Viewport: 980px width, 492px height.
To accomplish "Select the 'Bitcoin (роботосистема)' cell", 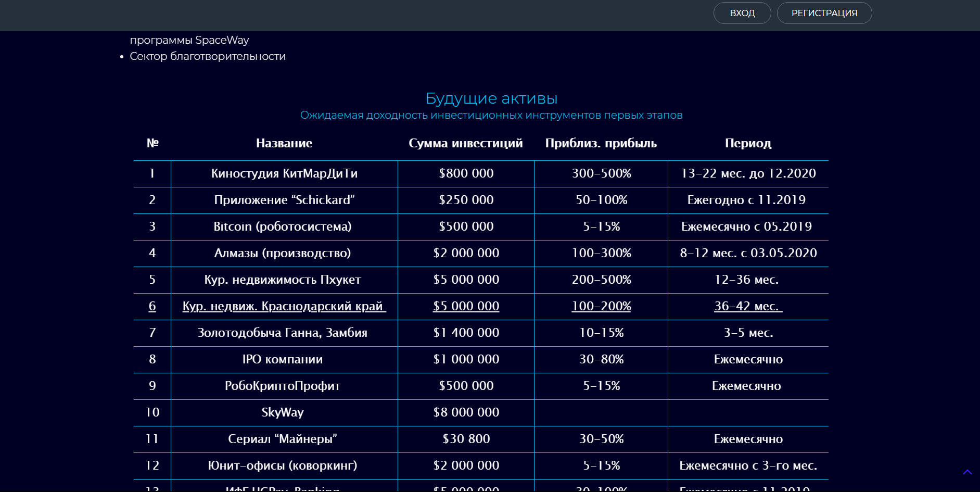I will (x=284, y=227).
